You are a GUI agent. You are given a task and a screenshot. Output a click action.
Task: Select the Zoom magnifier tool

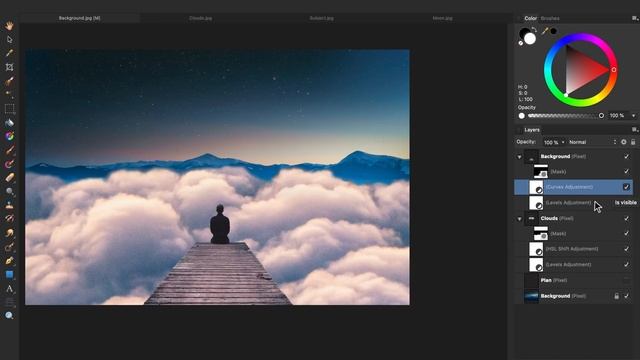(x=9, y=316)
